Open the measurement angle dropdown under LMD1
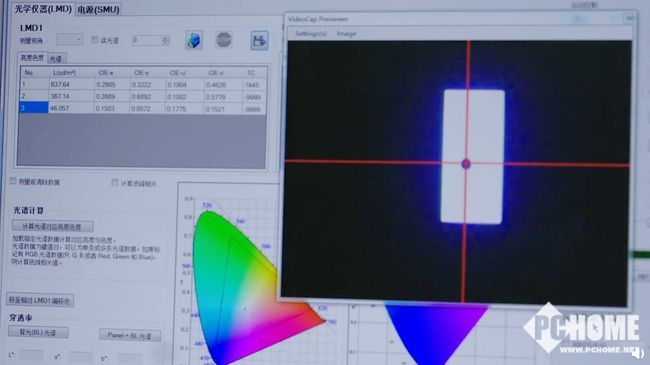 70,40
